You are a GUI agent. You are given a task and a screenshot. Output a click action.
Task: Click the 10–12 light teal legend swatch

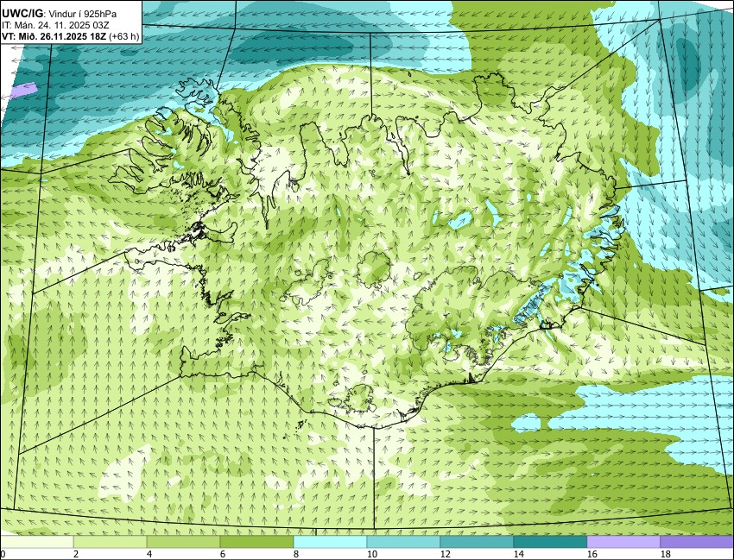point(403,542)
